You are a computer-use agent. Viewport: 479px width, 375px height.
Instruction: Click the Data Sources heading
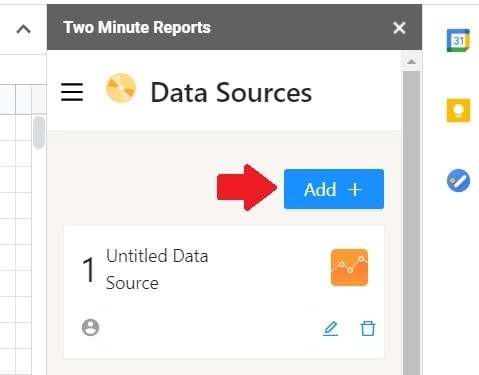point(231,92)
